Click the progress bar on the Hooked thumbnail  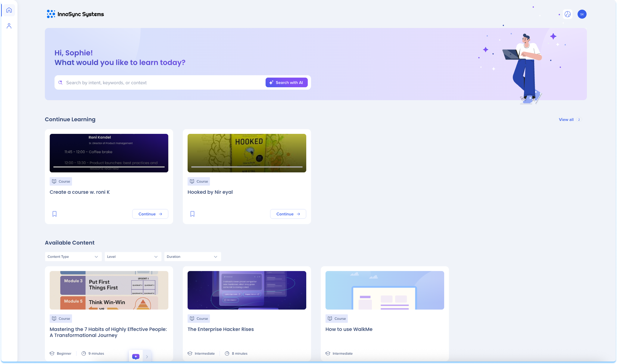click(247, 167)
